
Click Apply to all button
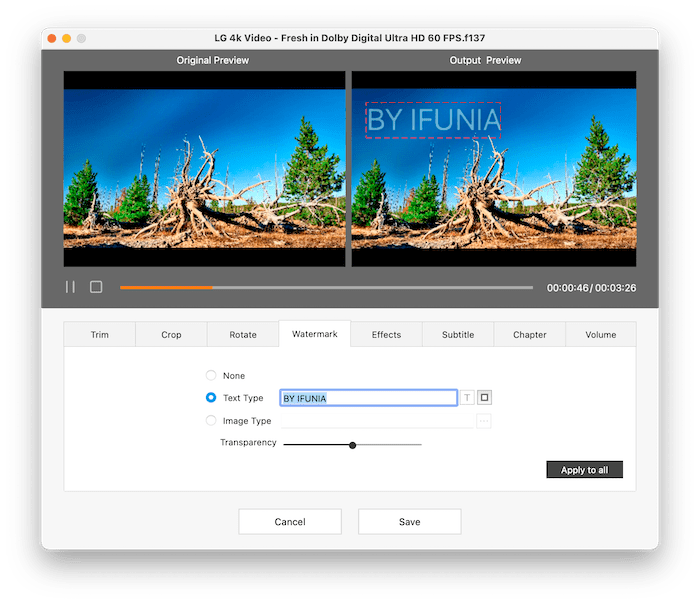584,470
